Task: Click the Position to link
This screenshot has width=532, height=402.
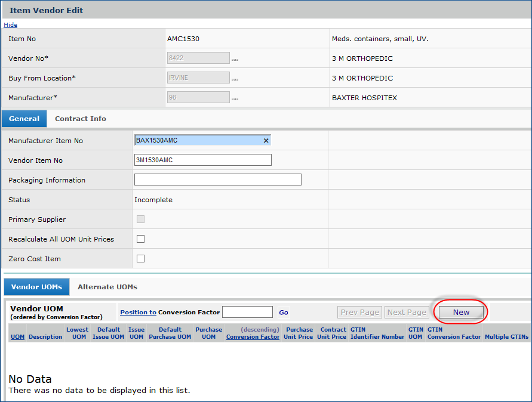Action: (x=138, y=313)
